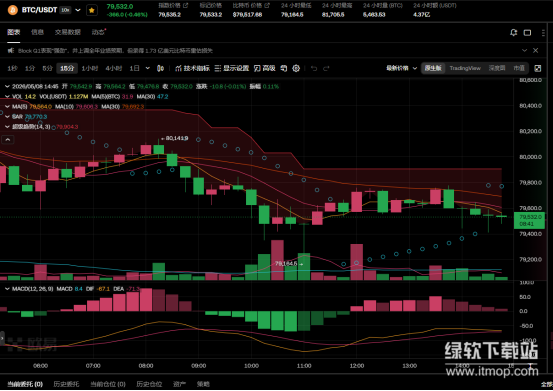Open the price alert bell icon

514,32
